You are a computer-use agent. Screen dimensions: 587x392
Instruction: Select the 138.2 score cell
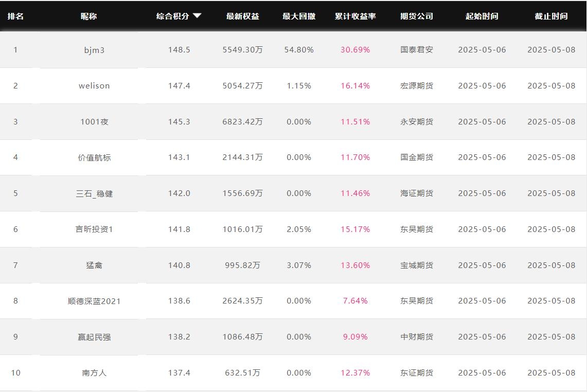coord(179,336)
